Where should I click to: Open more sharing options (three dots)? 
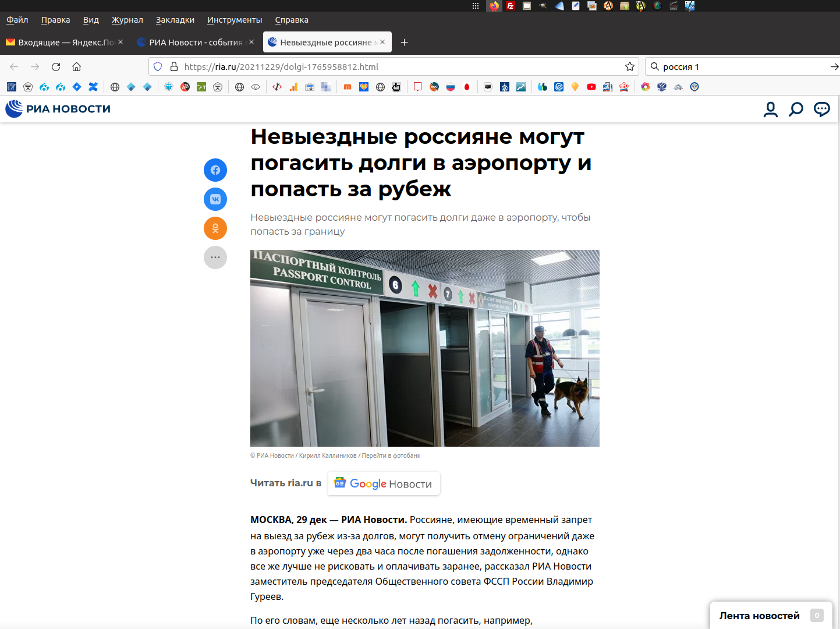215,257
